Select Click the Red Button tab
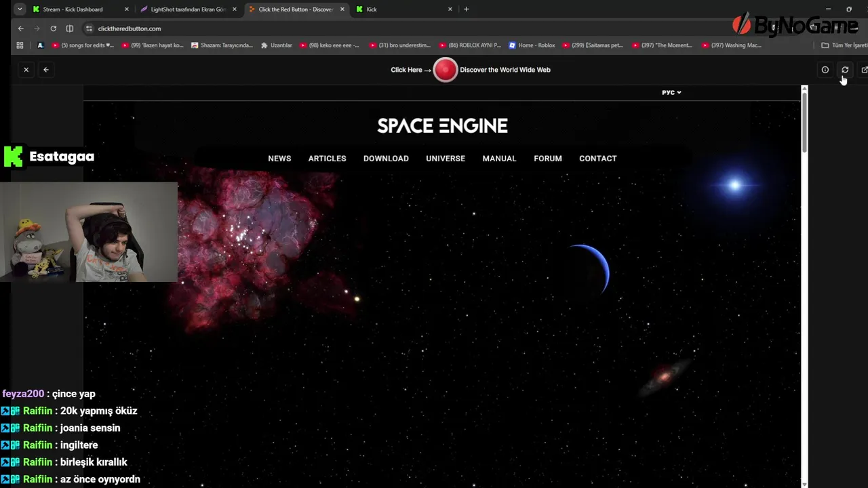The width and height of the screenshot is (868, 488). (296, 9)
